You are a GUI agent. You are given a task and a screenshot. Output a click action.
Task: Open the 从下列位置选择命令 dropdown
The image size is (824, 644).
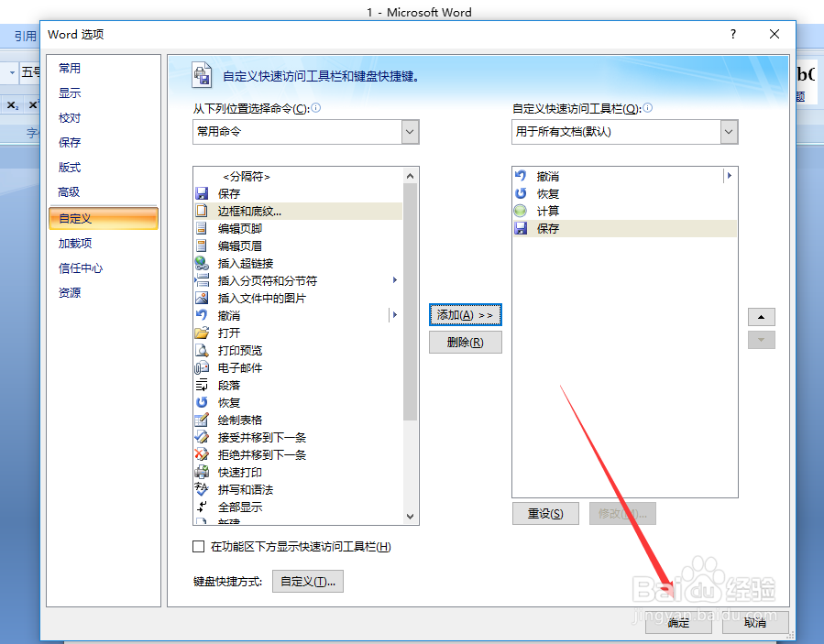pyautogui.click(x=411, y=132)
